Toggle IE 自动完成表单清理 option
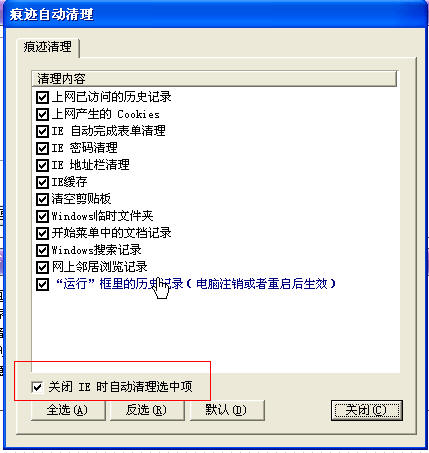 click(x=42, y=131)
